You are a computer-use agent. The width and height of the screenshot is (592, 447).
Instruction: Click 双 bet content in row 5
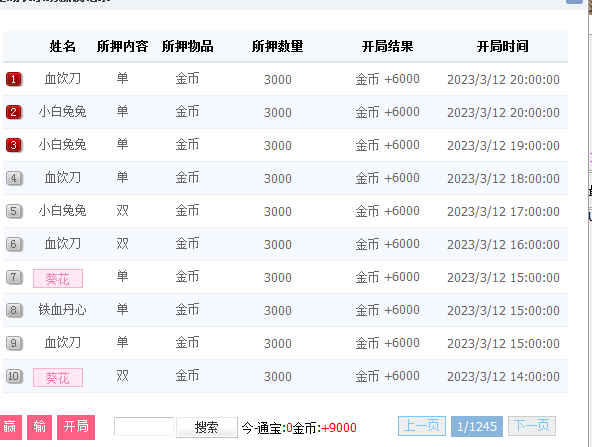[x=122, y=211]
